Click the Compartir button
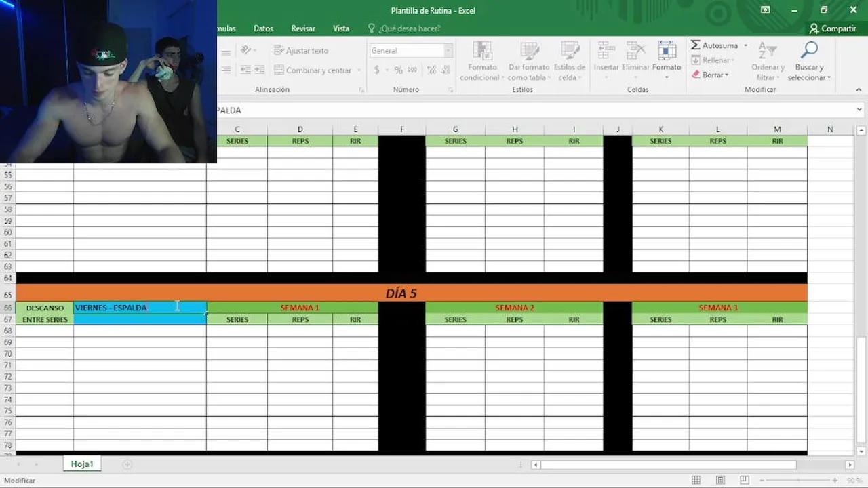Viewport: 868px width, 488px height. pos(833,28)
